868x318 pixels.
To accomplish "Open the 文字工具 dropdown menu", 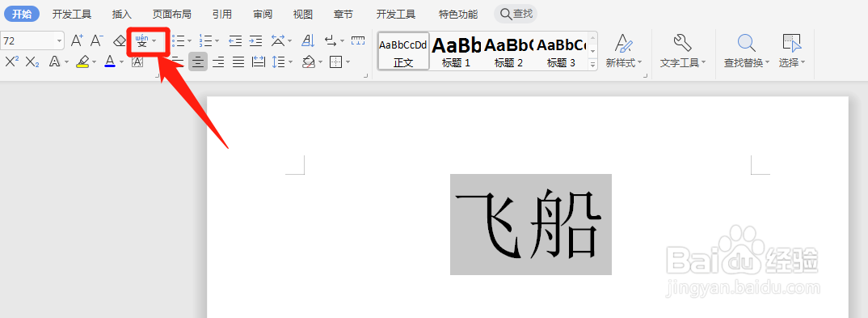I will (x=683, y=63).
